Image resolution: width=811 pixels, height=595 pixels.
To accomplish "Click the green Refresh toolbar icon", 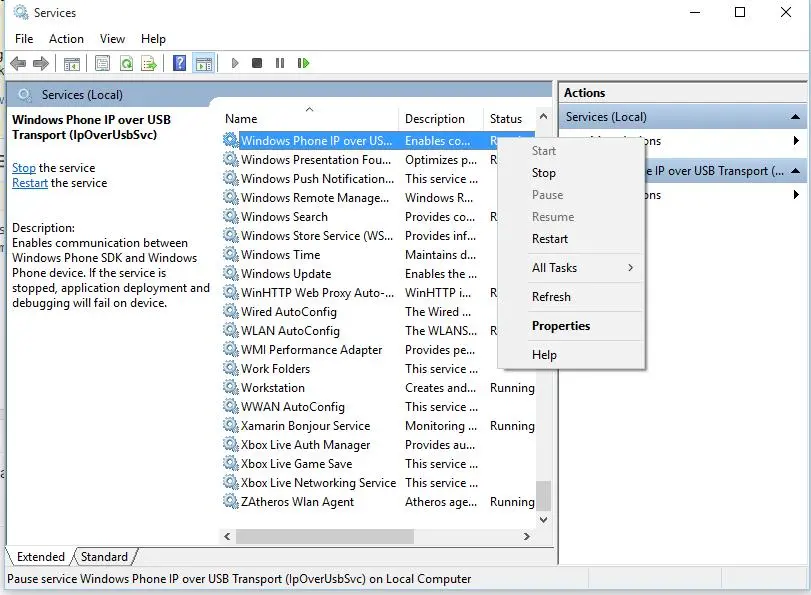I will click(126, 64).
